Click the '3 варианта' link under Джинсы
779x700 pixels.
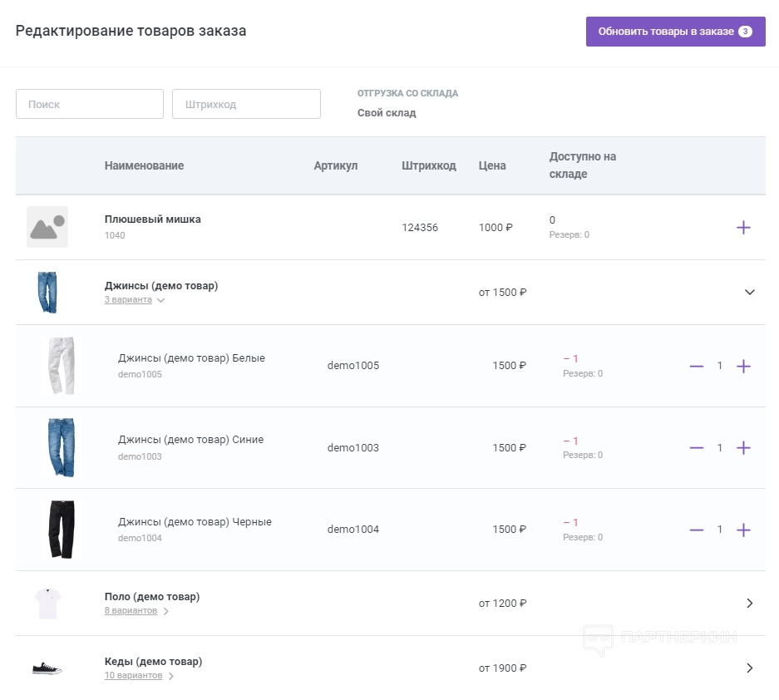[128, 300]
